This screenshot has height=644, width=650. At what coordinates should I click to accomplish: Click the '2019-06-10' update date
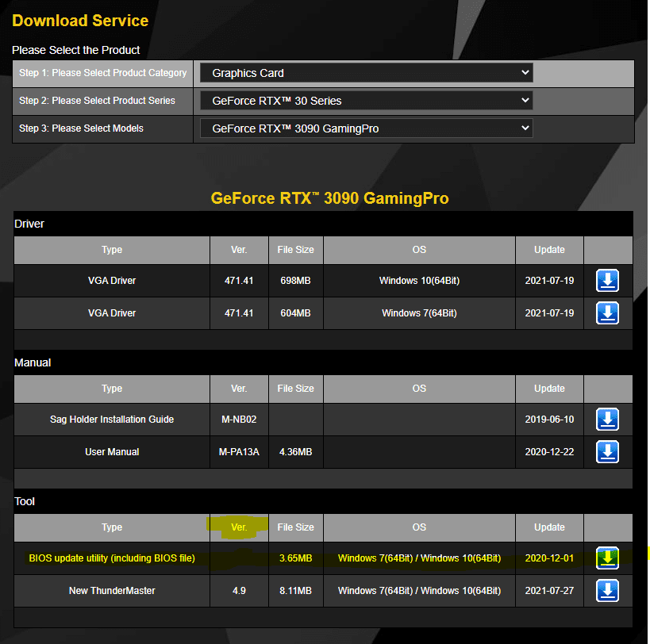549,419
